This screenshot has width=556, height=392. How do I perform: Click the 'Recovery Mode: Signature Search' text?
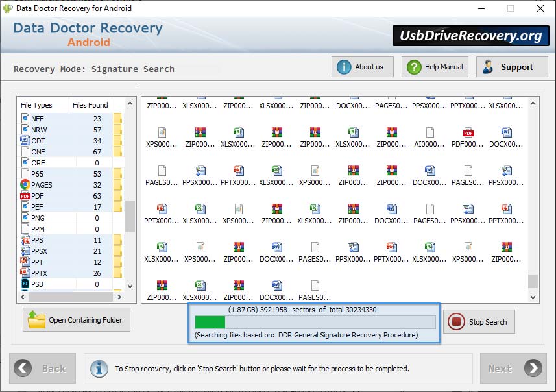(94, 69)
